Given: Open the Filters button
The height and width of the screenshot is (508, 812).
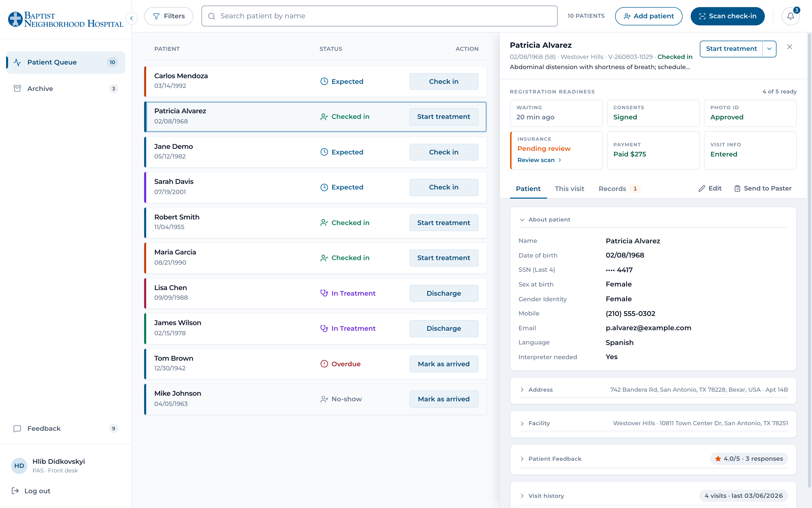Looking at the screenshot, I should (x=169, y=16).
